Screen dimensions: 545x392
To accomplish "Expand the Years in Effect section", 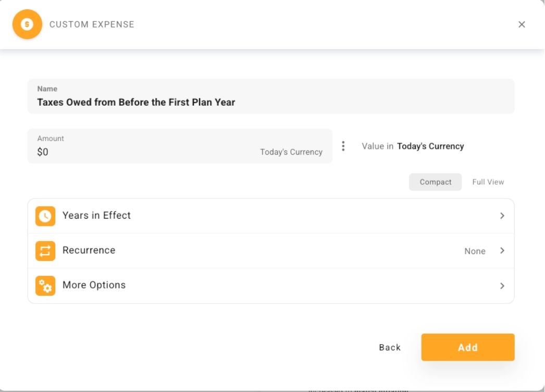I will tap(271, 216).
